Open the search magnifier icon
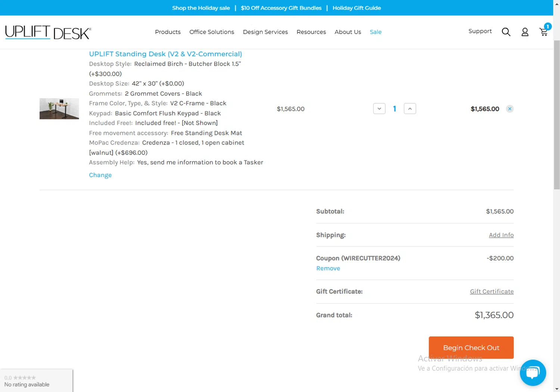This screenshot has height=392, width=560. tap(506, 32)
